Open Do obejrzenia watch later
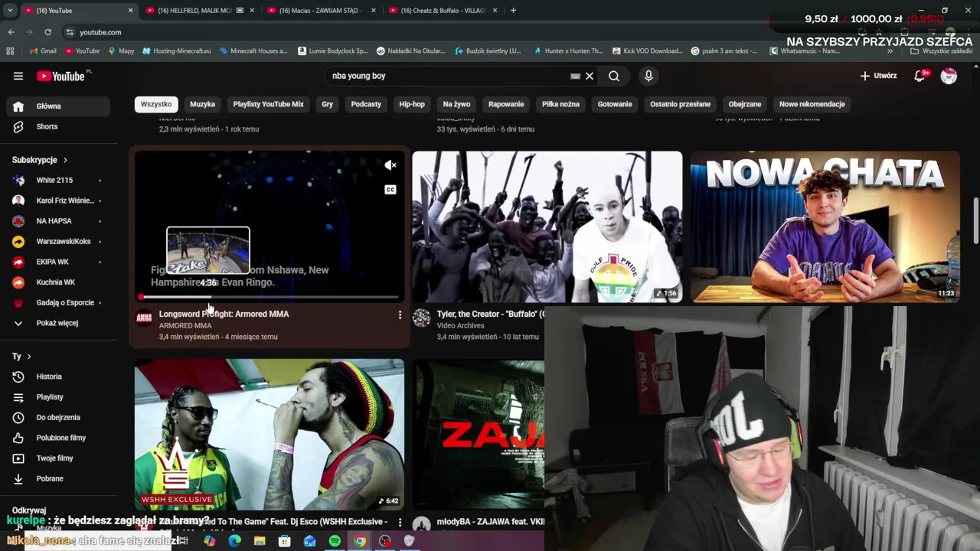980x551 pixels. pyautogui.click(x=59, y=417)
